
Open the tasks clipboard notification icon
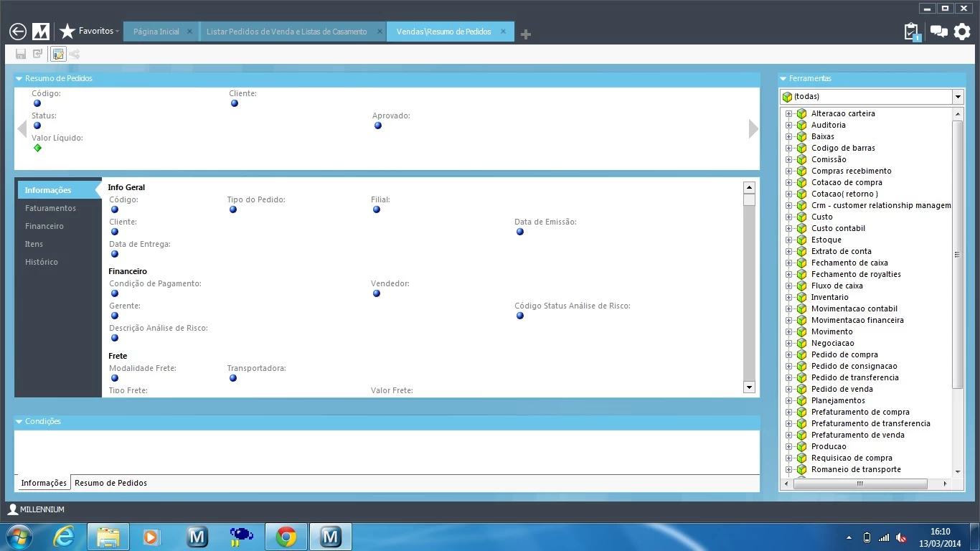click(911, 32)
